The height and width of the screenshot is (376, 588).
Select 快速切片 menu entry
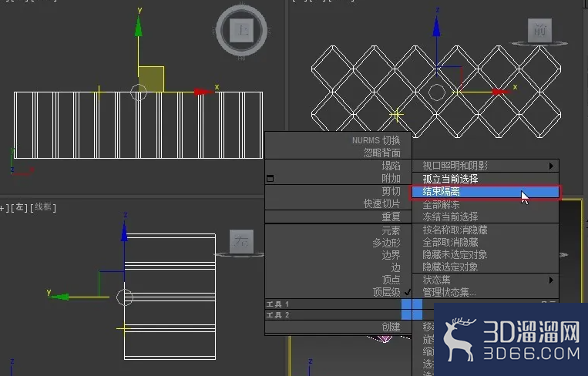[381, 204]
